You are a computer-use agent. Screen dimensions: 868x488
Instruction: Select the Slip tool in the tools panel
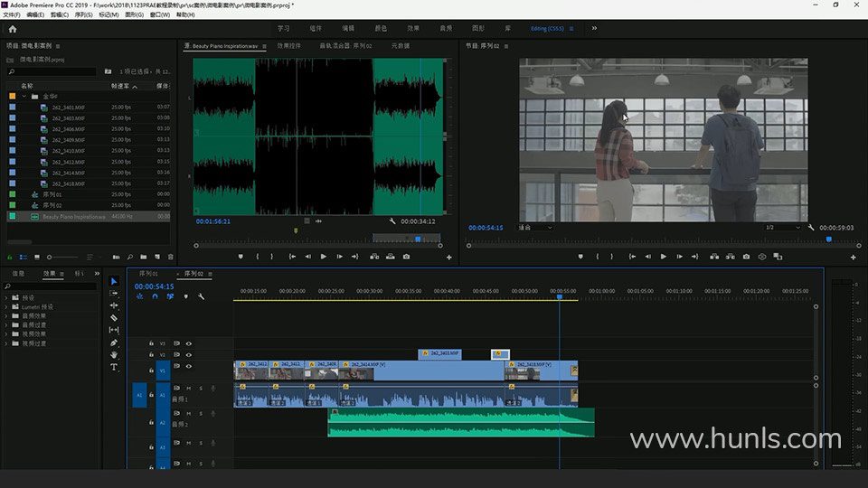click(114, 330)
